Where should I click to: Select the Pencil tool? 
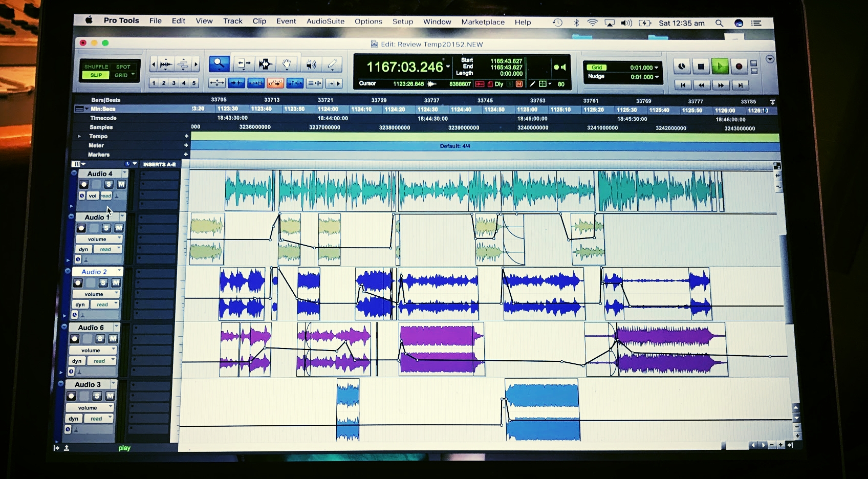pyautogui.click(x=333, y=64)
